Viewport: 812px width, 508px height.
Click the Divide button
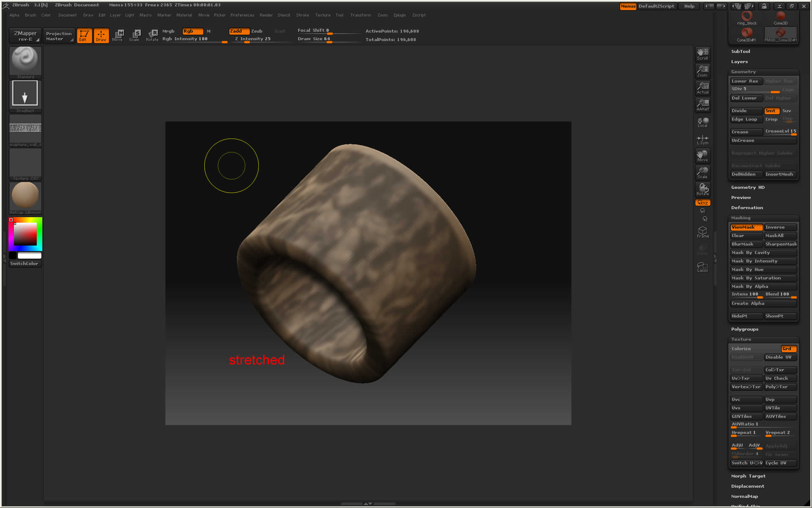click(746, 111)
